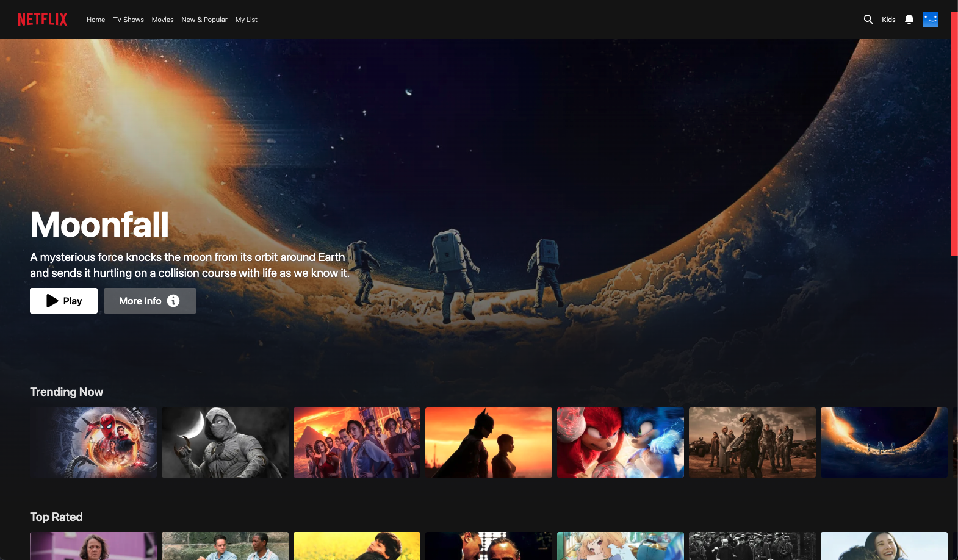The height and width of the screenshot is (560, 958).
Task: Open the Movies section
Action: [x=162, y=20]
